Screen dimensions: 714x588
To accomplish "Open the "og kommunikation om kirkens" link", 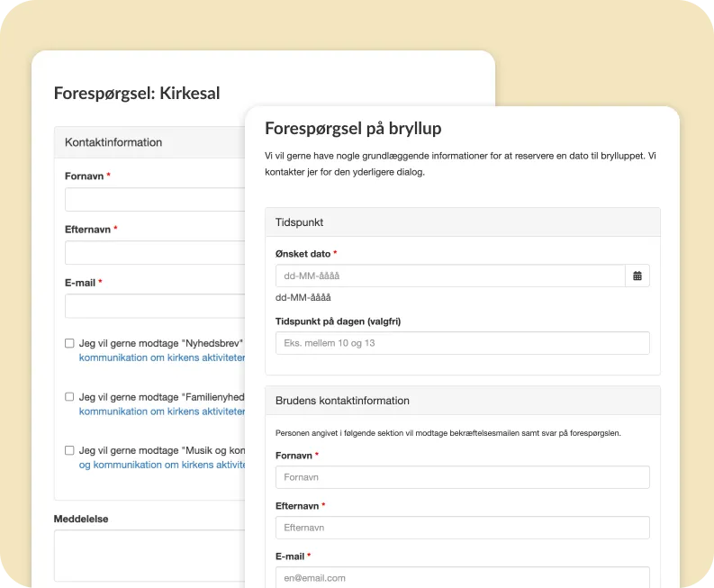I will [x=162, y=465].
